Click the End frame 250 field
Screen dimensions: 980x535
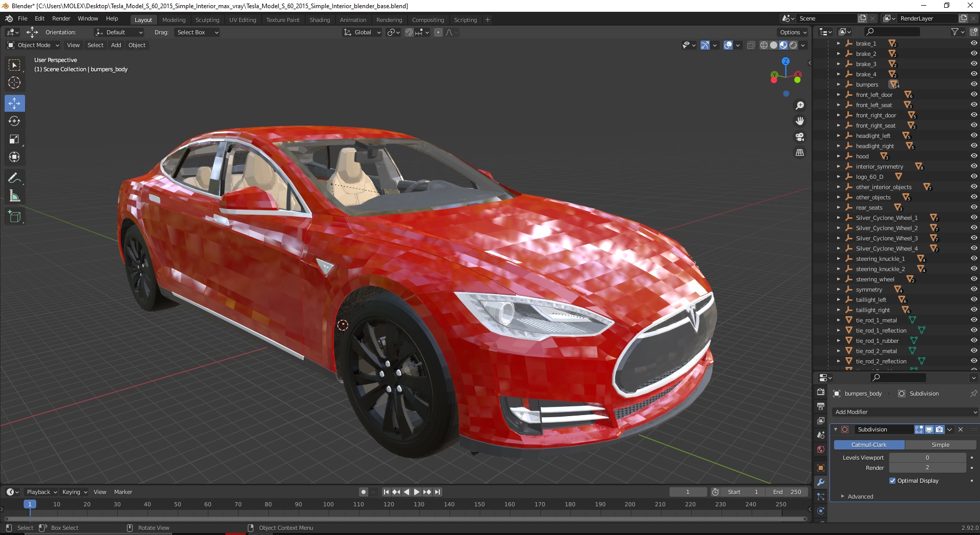pyautogui.click(x=787, y=492)
